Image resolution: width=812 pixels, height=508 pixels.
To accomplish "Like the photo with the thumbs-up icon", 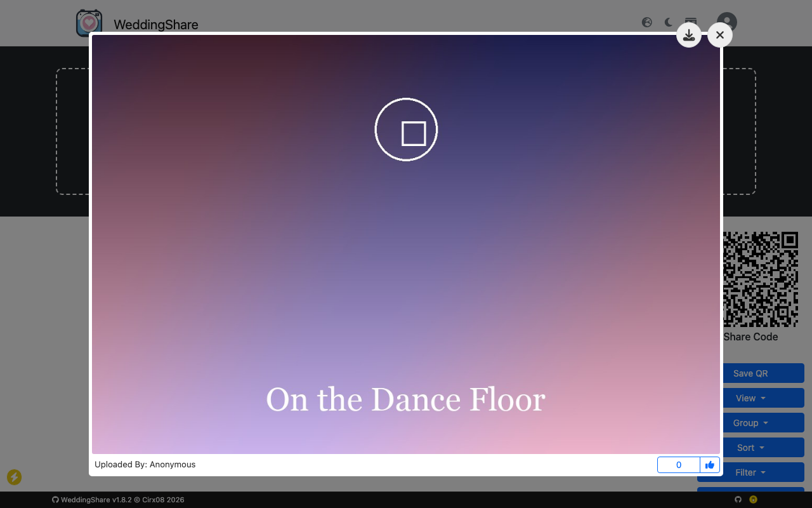I will tap(710, 465).
